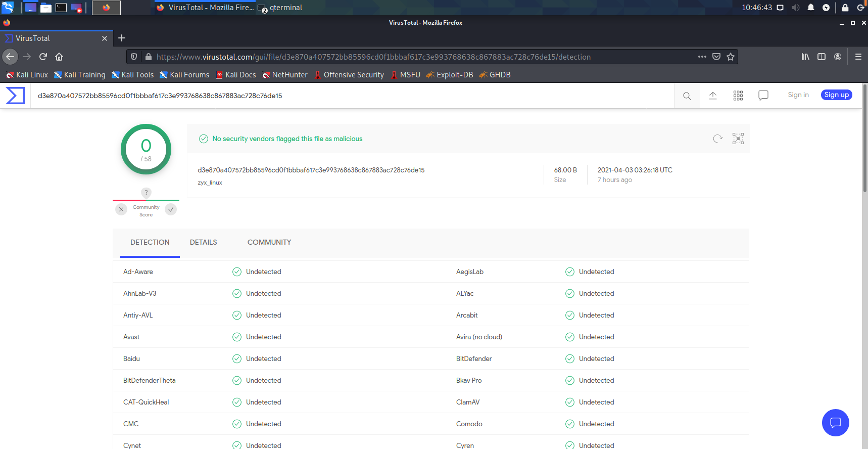Click the ClamAV vendor name
This screenshot has height=449, width=868.
click(468, 402)
